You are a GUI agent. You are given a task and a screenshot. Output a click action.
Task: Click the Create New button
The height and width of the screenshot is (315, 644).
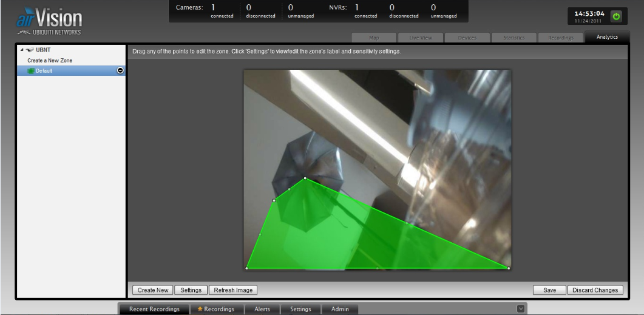point(152,290)
